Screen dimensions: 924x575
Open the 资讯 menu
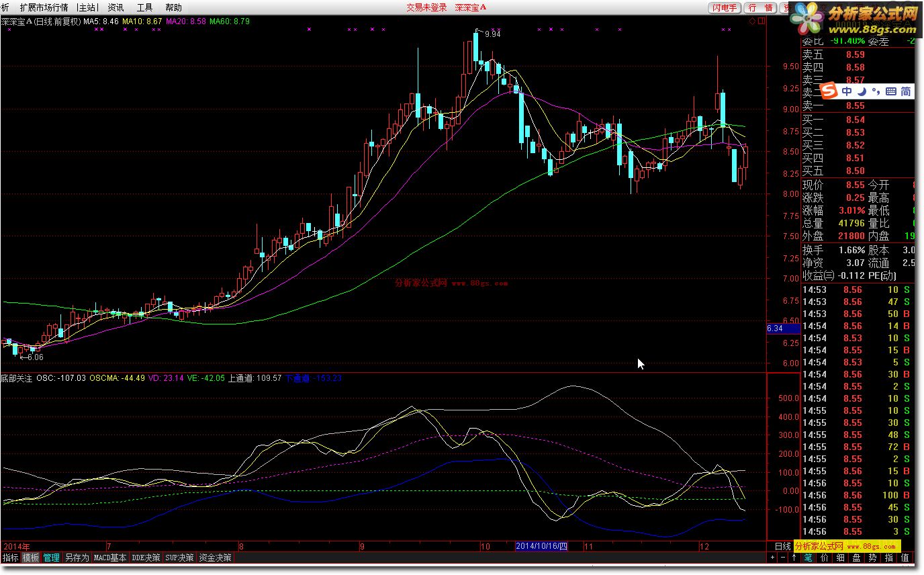coord(115,7)
